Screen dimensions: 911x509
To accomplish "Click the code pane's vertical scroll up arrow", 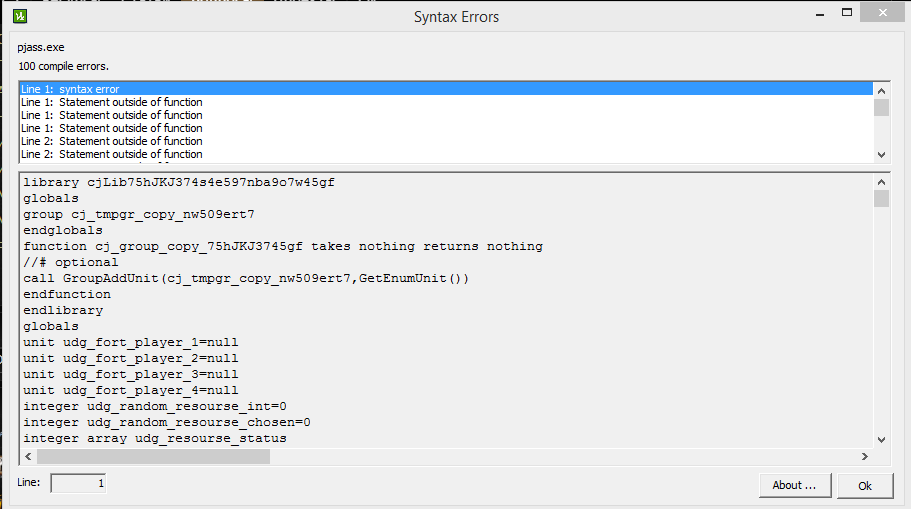I will [881, 182].
